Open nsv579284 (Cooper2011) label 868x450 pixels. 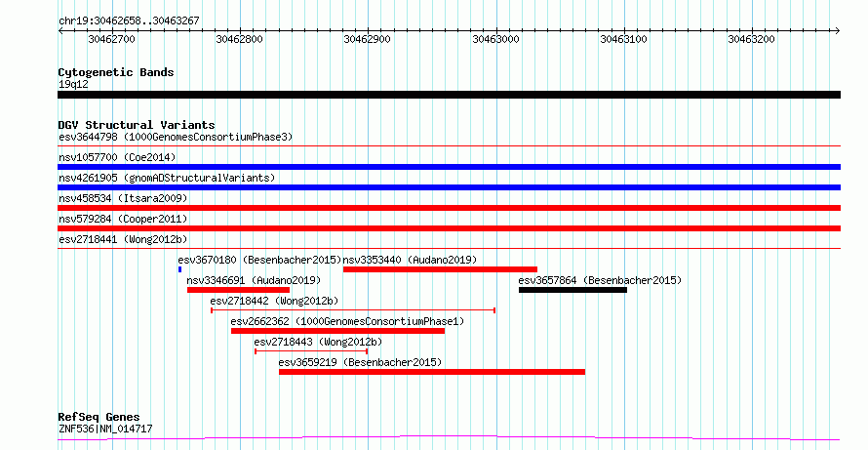123,219
